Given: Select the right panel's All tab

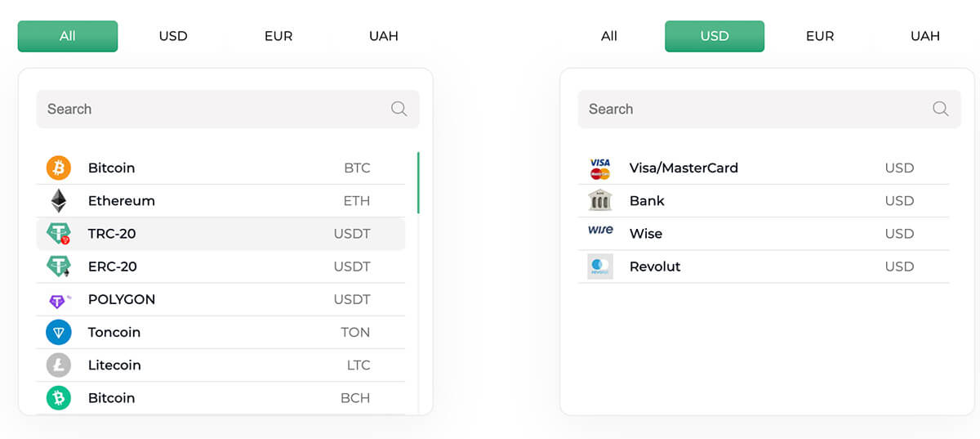Looking at the screenshot, I should 609,36.
